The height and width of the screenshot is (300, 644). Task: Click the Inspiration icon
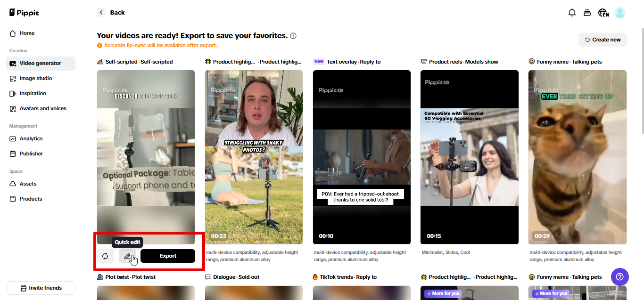pyautogui.click(x=13, y=93)
